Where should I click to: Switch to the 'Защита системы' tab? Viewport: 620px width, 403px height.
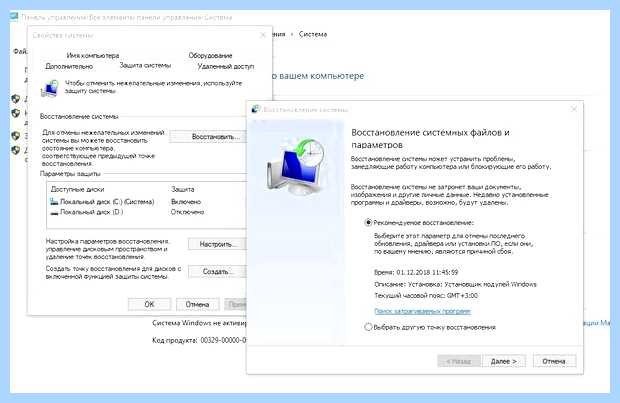pyautogui.click(x=145, y=65)
